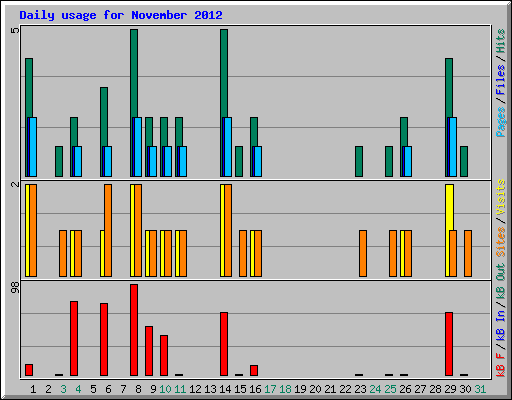Viewport: 512px width, 400px height.
Task: Click the "Hits" legend label
Action: [x=501, y=41]
